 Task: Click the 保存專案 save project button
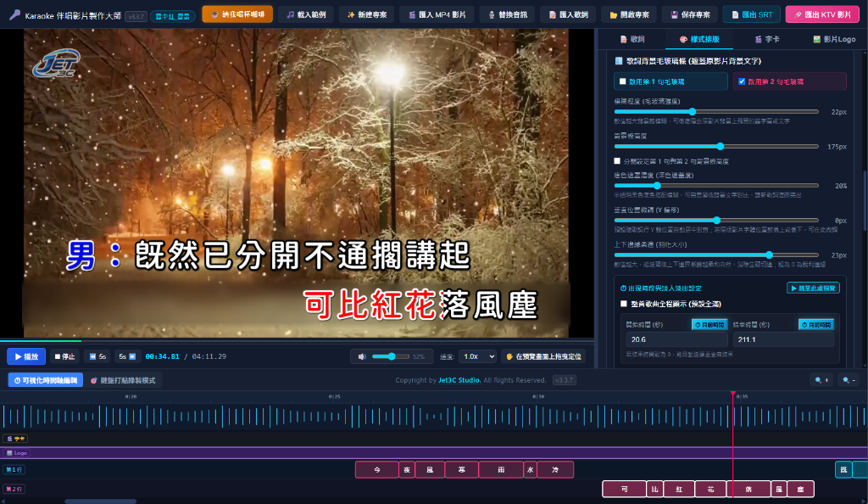pyautogui.click(x=690, y=14)
